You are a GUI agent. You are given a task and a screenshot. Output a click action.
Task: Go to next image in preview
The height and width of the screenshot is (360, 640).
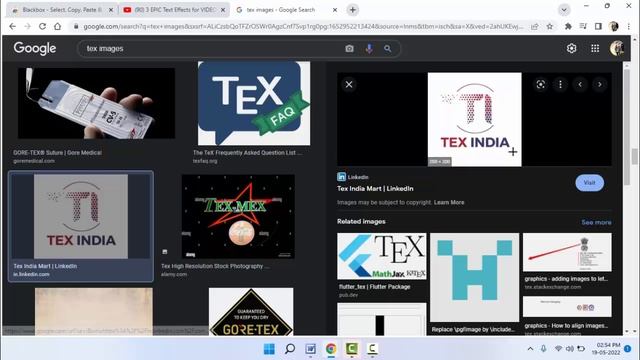click(x=600, y=84)
